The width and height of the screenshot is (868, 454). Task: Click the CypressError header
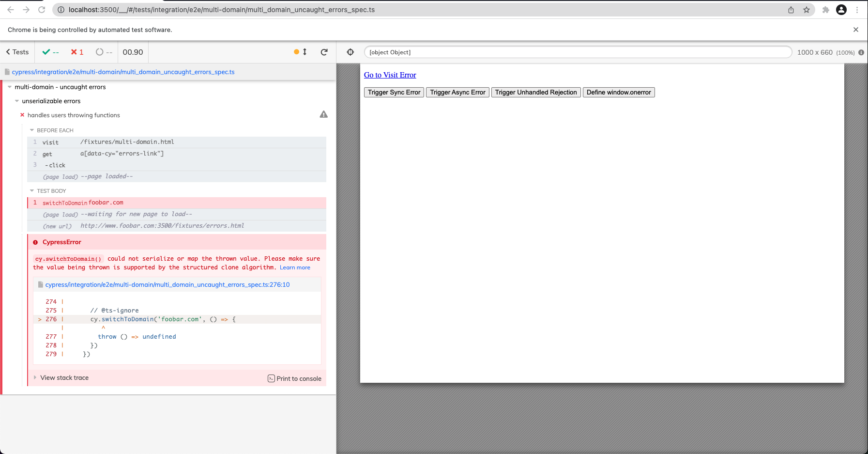[177, 242]
